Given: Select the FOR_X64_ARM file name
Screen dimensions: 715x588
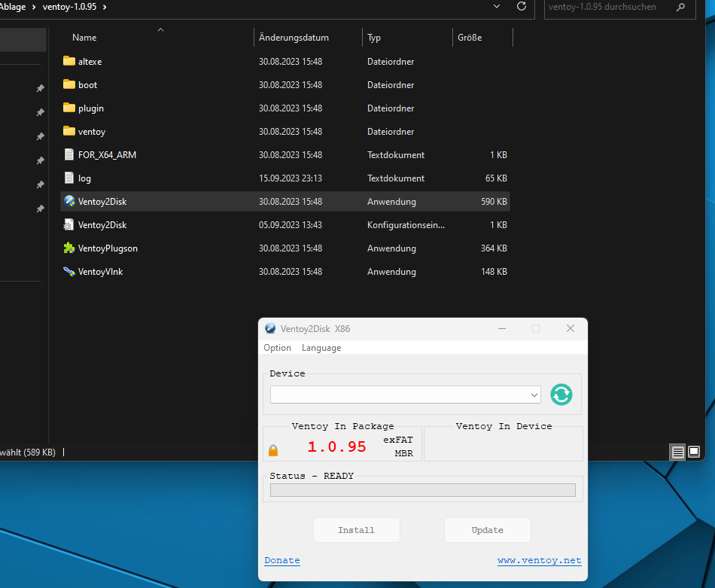Looking at the screenshot, I should pos(107,154).
